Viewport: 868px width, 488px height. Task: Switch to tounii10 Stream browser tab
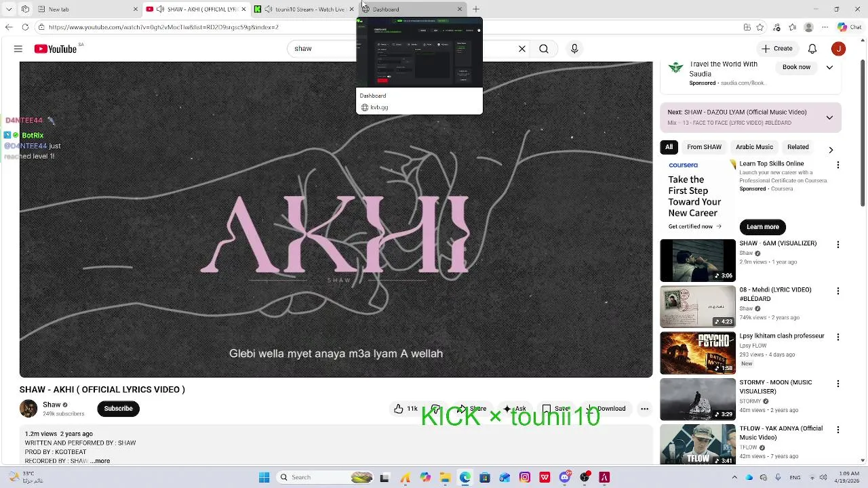(x=304, y=9)
